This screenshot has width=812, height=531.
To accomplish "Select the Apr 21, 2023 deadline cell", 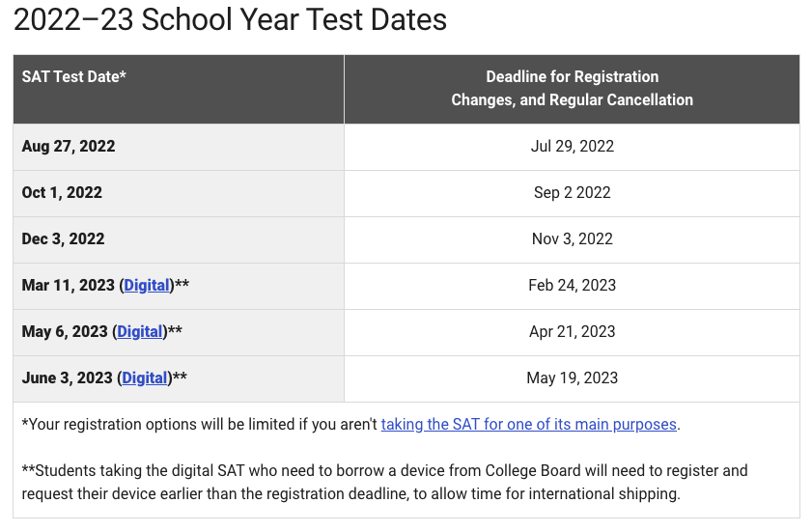I will point(572,332).
